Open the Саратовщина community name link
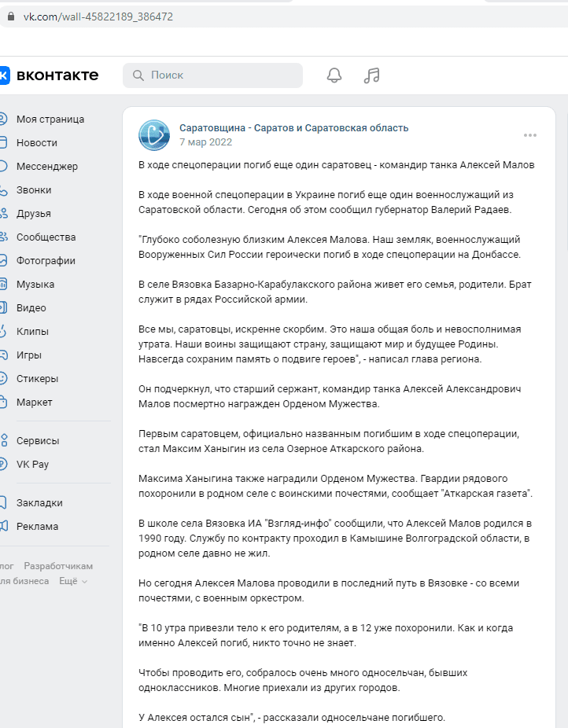The width and height of the screenshot is (568, 728). pos(294,127)
